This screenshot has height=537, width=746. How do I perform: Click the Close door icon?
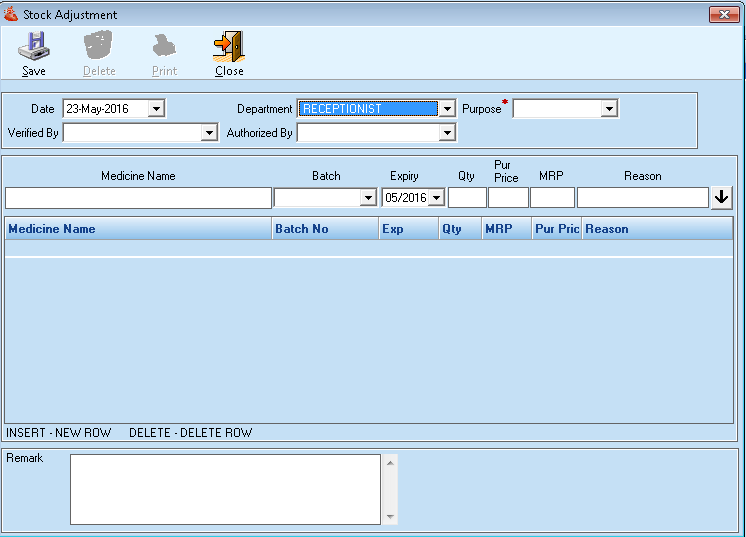(229, 48)
